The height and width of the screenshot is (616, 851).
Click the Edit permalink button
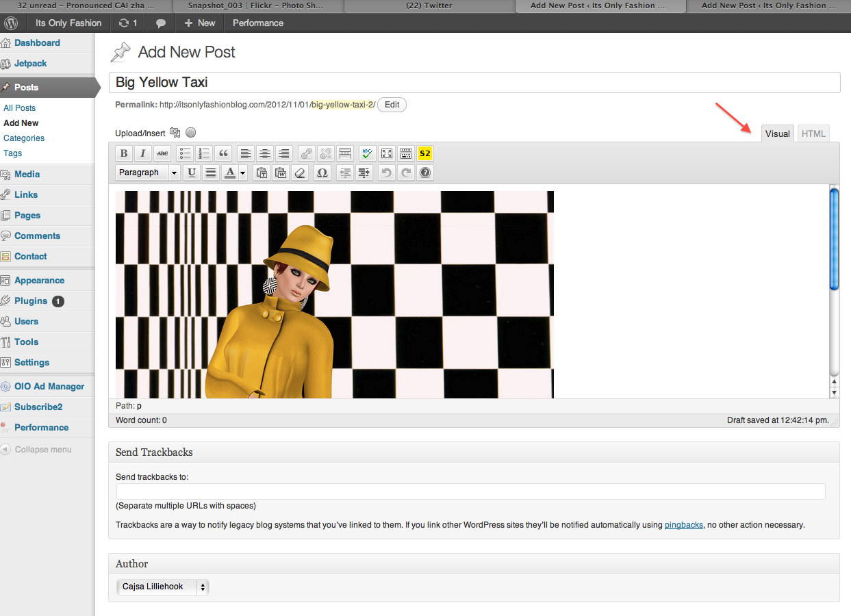pyautogui.click(x=392, y=105)
